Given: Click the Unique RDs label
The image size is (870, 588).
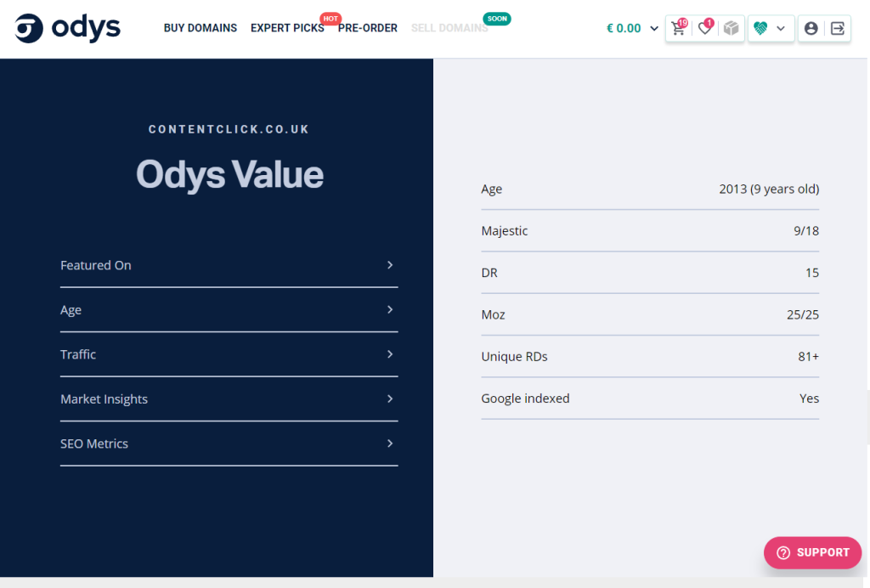Looking at the screenshot, I should tap(514, 357).
